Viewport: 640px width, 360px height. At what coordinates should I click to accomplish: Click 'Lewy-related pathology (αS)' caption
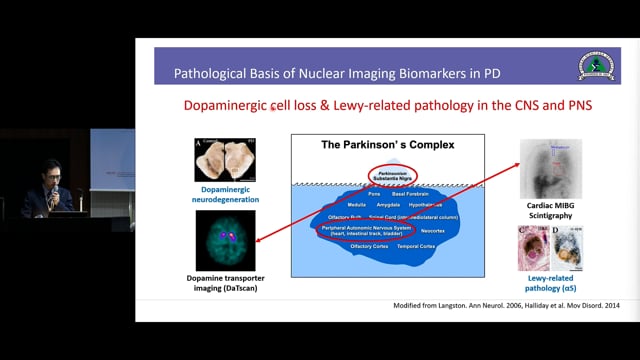[550, 283]
